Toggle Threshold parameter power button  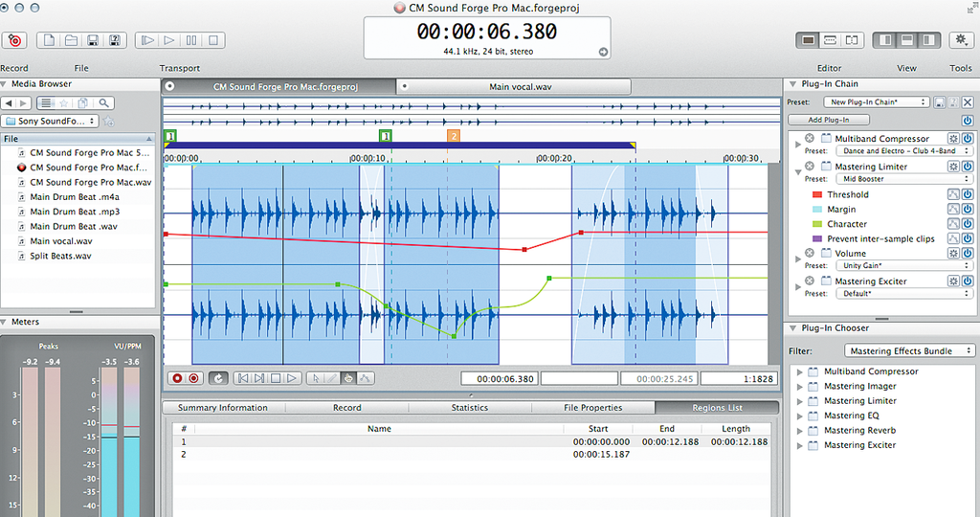pyautogui.click(x=968, y=194)
